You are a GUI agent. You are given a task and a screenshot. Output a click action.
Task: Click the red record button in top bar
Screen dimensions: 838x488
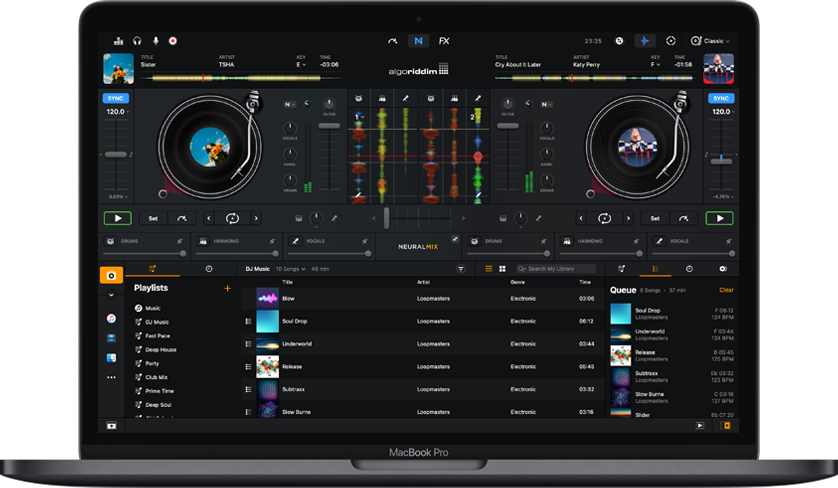tap(173, 41)
